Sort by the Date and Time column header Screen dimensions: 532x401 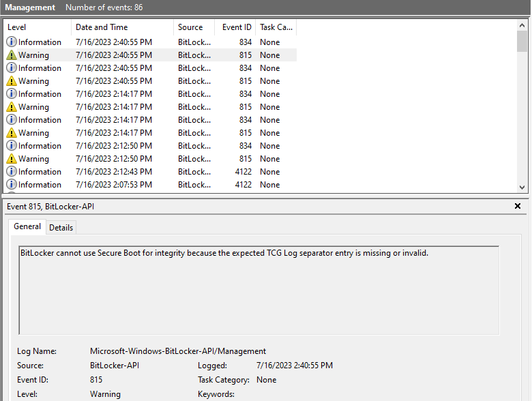tap(123, 27)
